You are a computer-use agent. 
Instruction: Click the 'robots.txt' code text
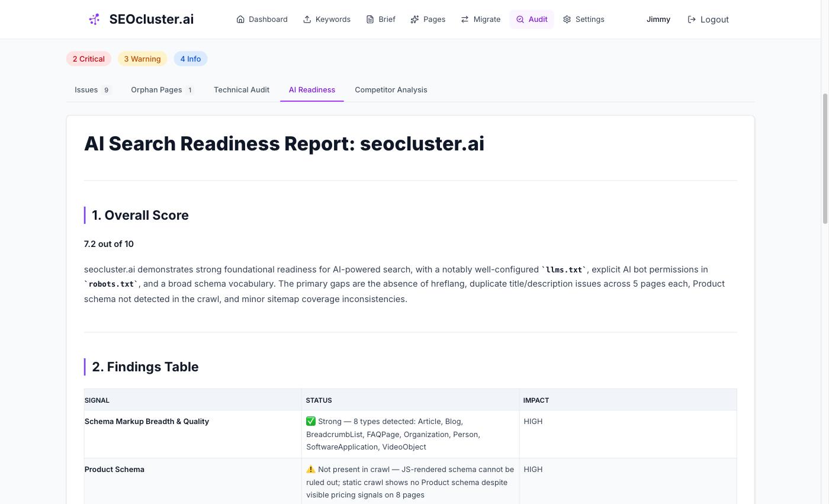(x=111, y=284)
